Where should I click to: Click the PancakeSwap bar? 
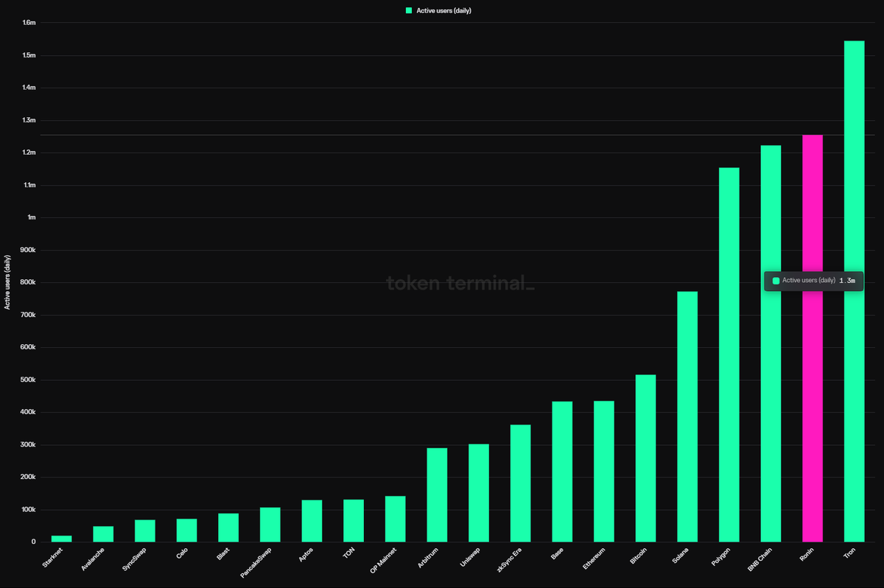[270, 525]
